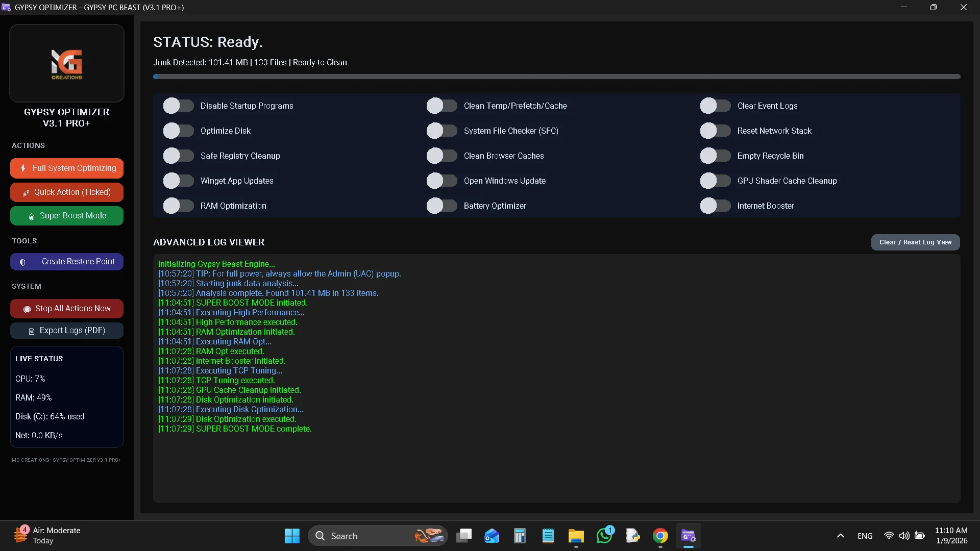Turn on the RAM Optimization switch
Viewport: 980px width, 551px height.
(178, 206)
